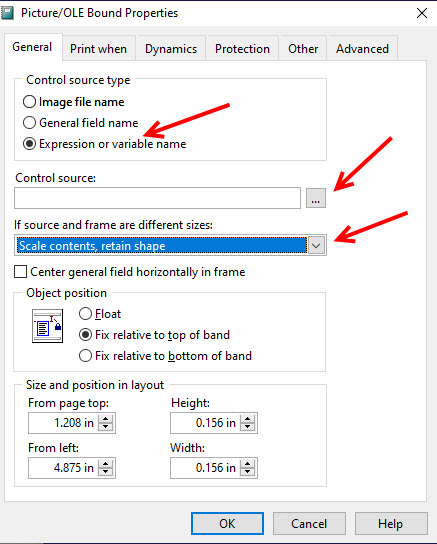Increase the Width spinner value
437x544 pixels.
coord(247,464)
